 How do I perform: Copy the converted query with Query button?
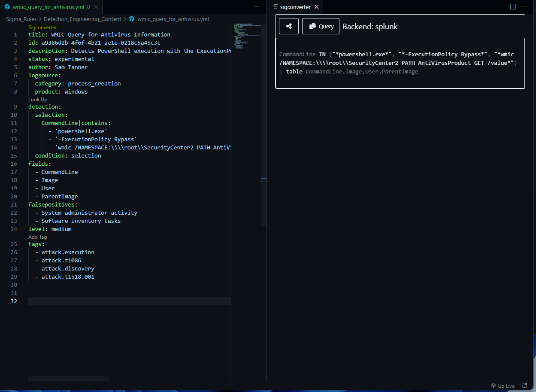(x=321, y=26)
